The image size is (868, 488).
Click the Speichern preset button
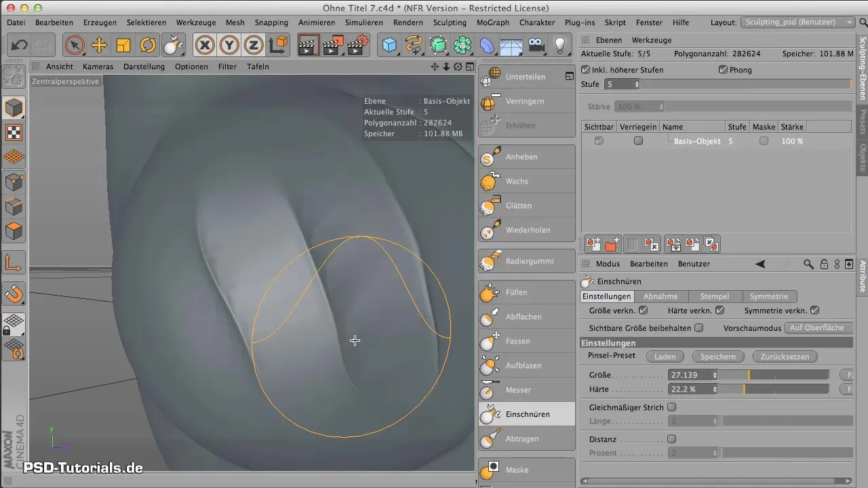718,356
